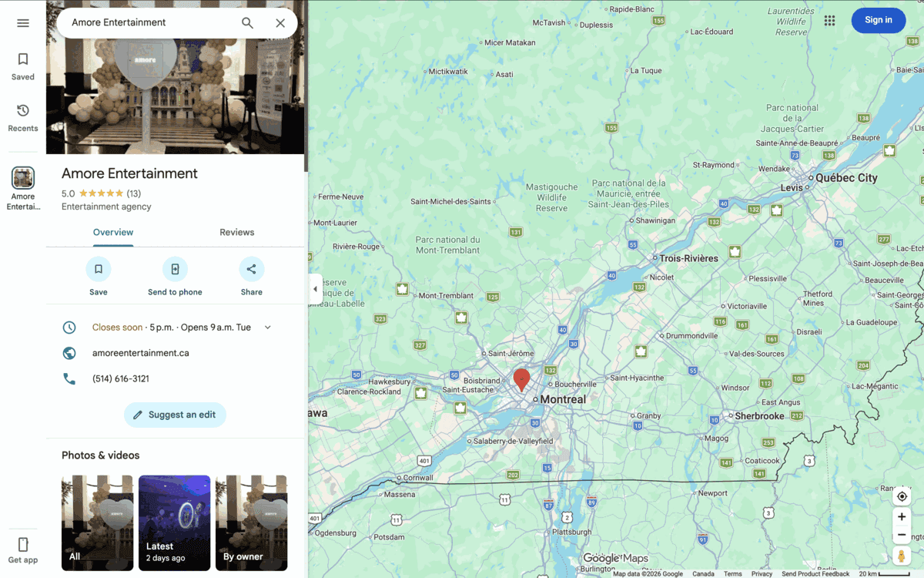Image resolution: width=924 pixels, height=578 pixels.
Task: Click the Laurentides Wildlife Reserve label
Action: 791,22
